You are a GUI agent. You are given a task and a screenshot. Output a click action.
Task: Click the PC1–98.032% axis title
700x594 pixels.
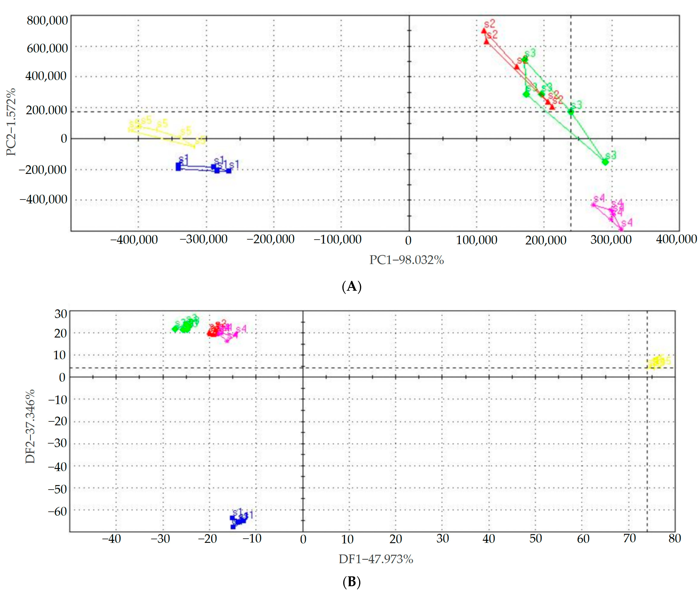[x=406, y=260]
